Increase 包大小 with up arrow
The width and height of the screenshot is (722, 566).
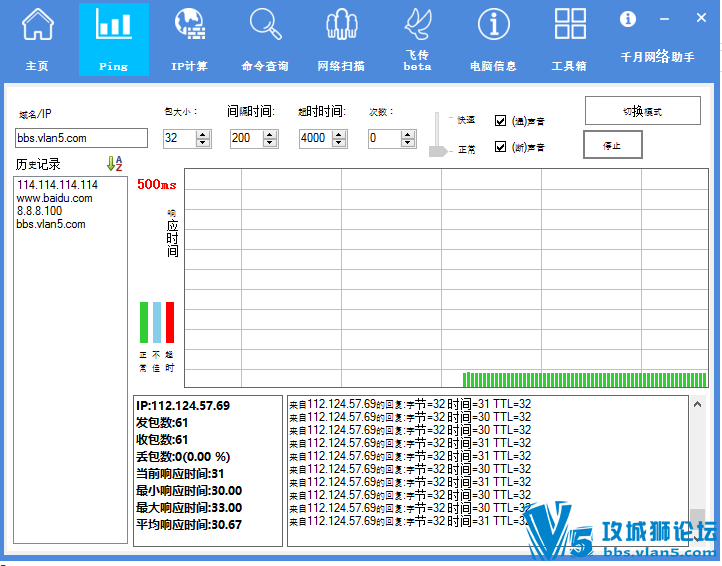click(x=203, y=134)
